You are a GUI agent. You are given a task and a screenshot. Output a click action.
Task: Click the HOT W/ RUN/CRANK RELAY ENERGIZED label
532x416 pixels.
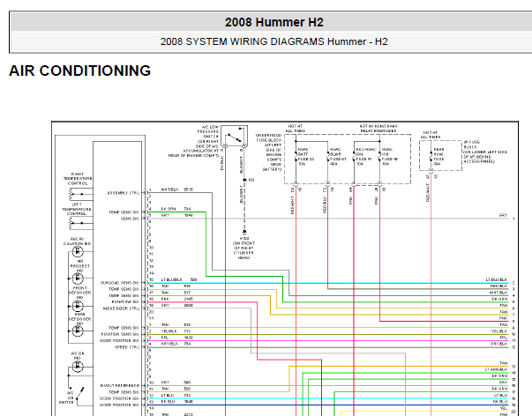(378, 129)
